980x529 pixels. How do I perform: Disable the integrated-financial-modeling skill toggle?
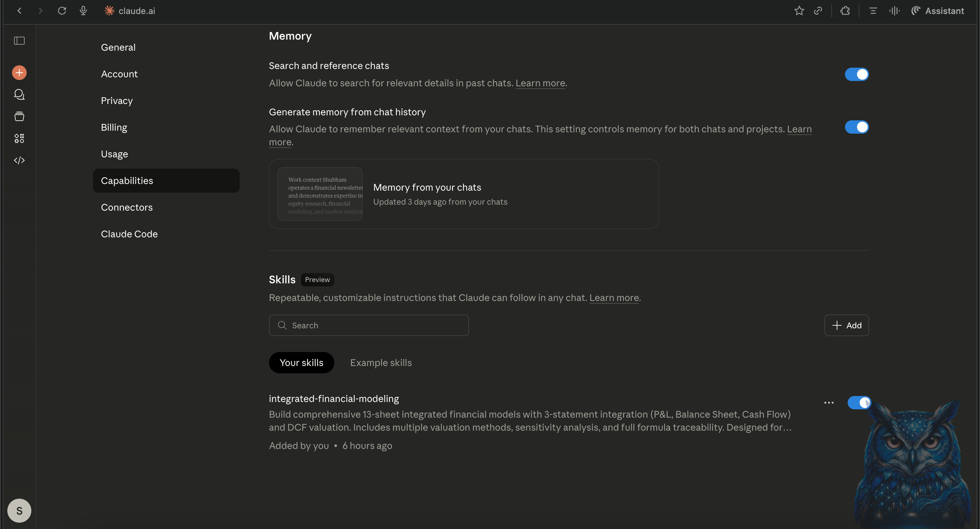(859, 402)
